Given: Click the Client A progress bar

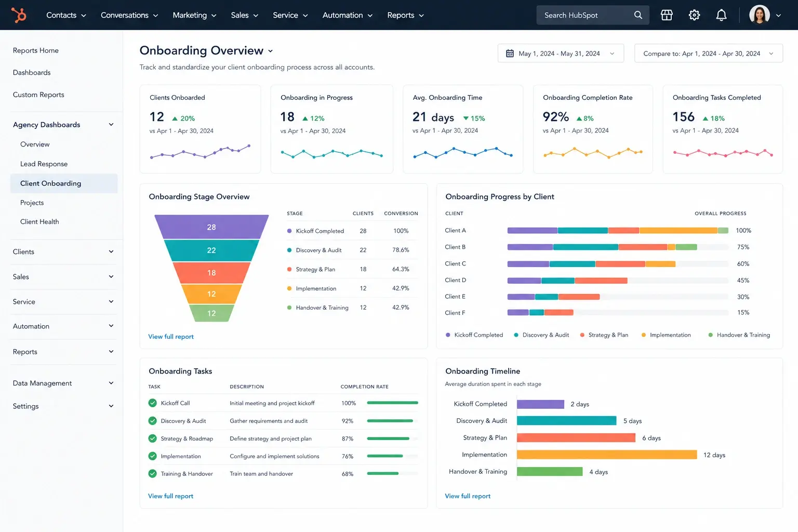Looking at the screenshot, I should (618, 230).
